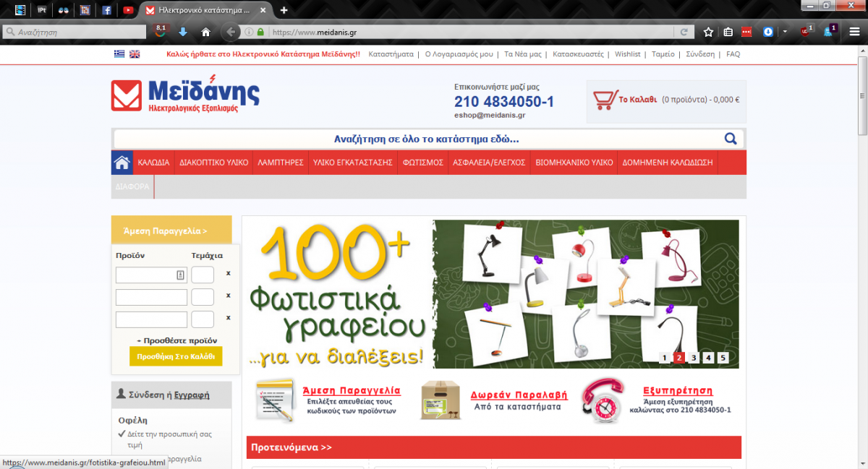This screenshot has height=469, width=868.
Task: Click the store-wide search field
Action: coord(420,139)
